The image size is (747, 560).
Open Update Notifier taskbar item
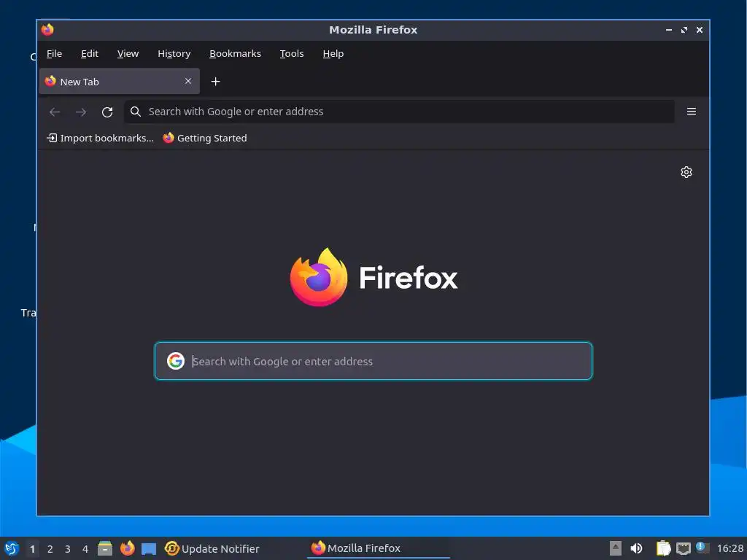click(212, 548)
